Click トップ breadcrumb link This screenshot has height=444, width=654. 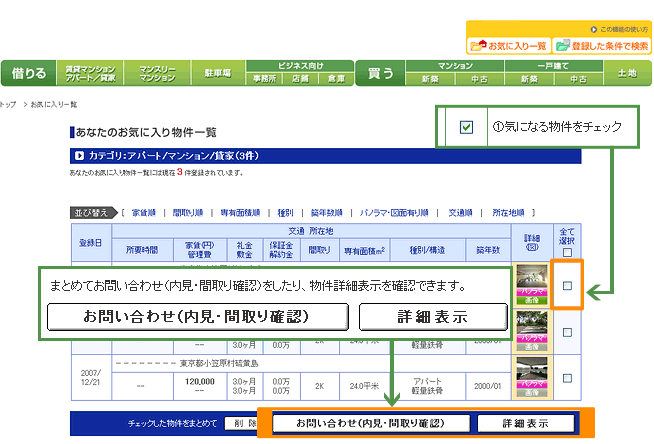click(x=8, y=104)
